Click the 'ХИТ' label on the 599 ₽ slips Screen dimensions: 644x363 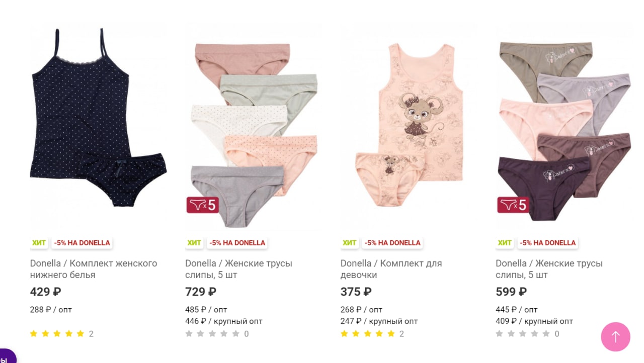[505, 243]
